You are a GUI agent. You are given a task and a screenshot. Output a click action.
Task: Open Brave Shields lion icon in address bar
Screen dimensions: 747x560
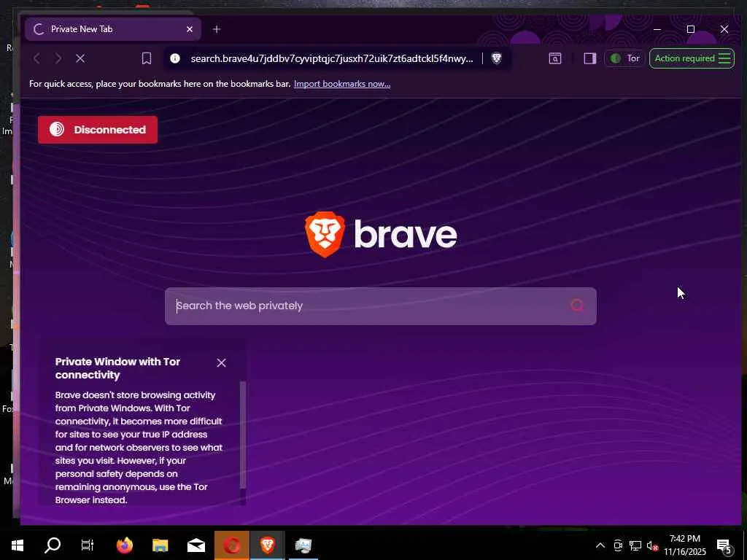[x=496, y=58]
